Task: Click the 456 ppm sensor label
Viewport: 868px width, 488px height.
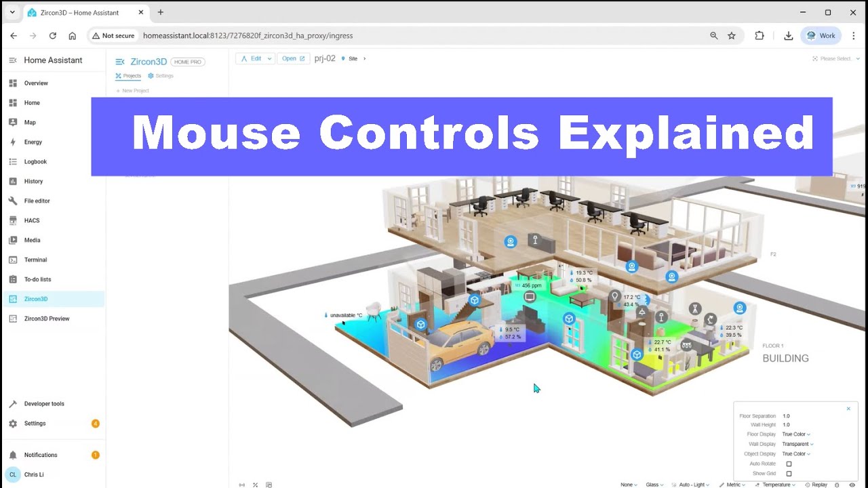Action: pyautogui.click(x=527, y=285)
